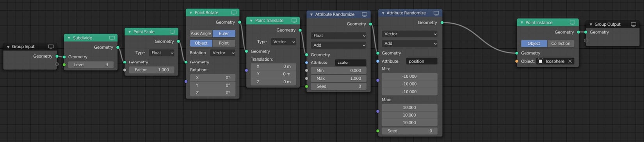This screenshot has height=142, width=644.
Task: Open Add operation dropdown under Float
Action: [338, 45]
